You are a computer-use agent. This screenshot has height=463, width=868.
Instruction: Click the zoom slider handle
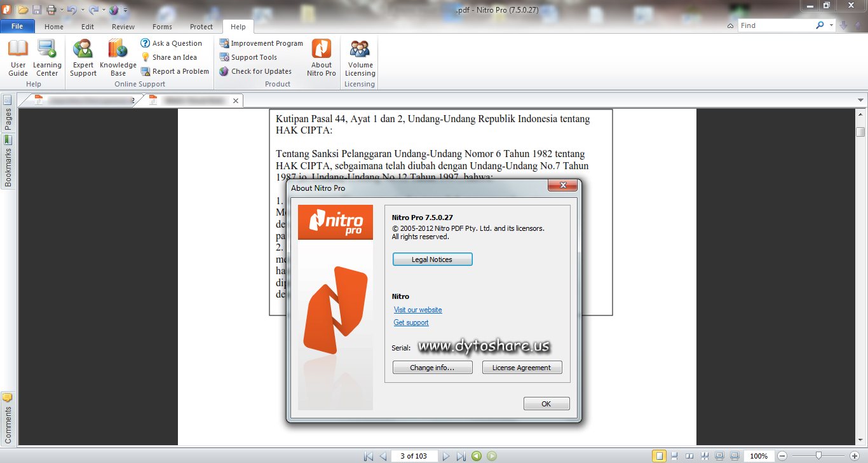pyautogui.click(x=818, y=455)
